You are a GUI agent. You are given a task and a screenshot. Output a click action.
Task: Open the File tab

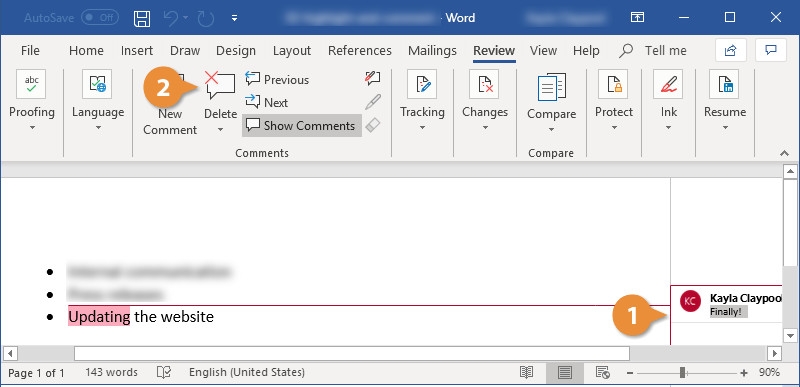pyautogui.click(x=30, y=50)
